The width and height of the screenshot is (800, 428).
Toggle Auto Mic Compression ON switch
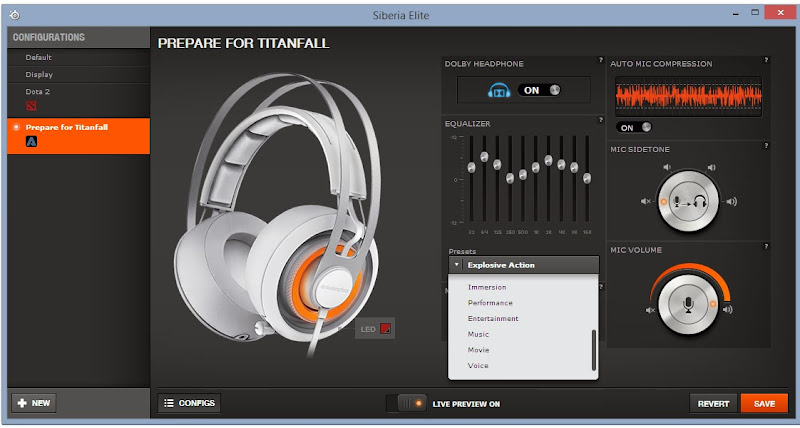(x=634, y=127)
